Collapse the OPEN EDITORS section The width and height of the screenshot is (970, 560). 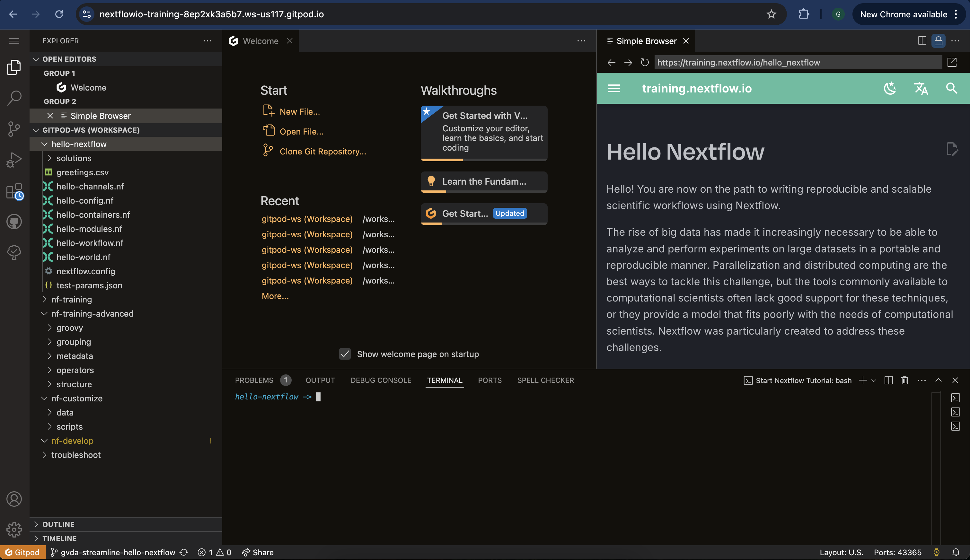[x=126, y=59]
